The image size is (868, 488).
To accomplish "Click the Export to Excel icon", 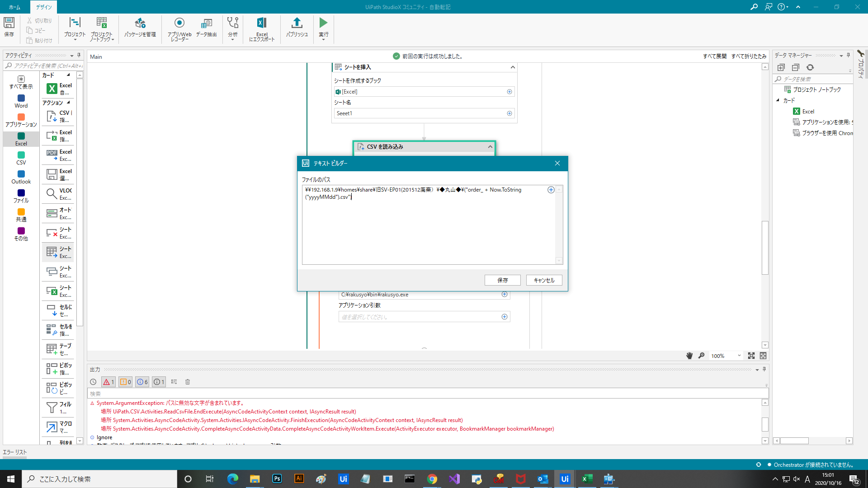I will (262, 23).
